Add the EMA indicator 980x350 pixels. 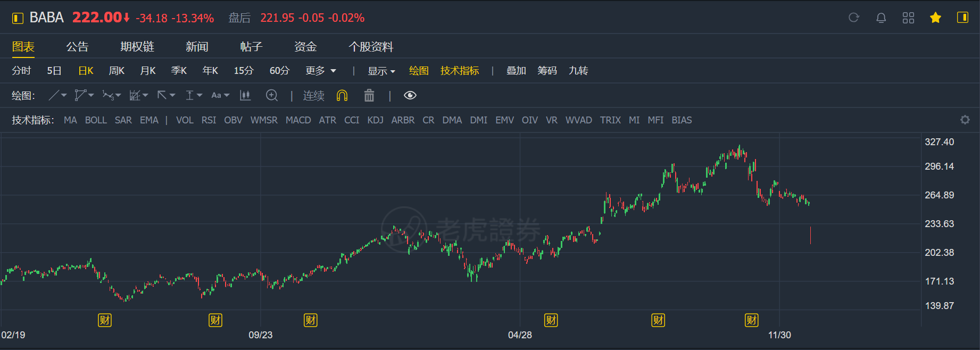tap(149, 120)
